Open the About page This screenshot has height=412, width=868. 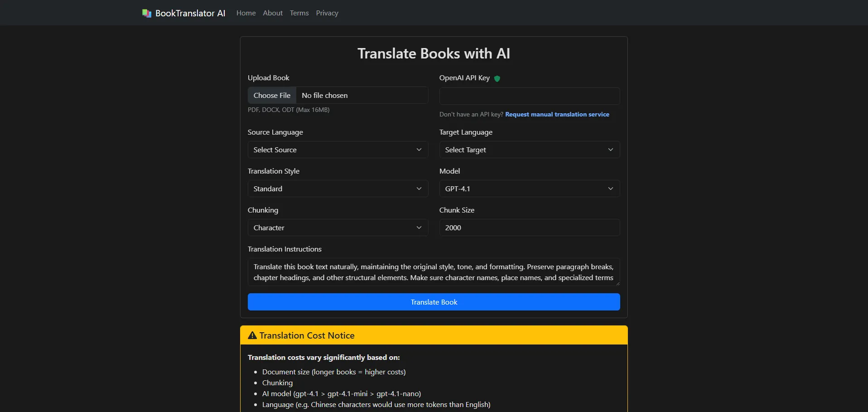tap(273, 13)
